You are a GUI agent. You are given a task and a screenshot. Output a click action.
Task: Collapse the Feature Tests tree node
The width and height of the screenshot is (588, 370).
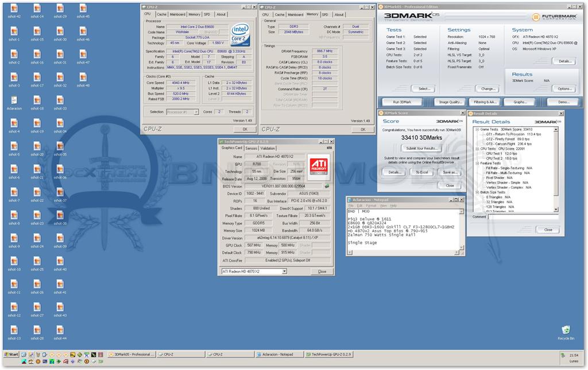477,163
